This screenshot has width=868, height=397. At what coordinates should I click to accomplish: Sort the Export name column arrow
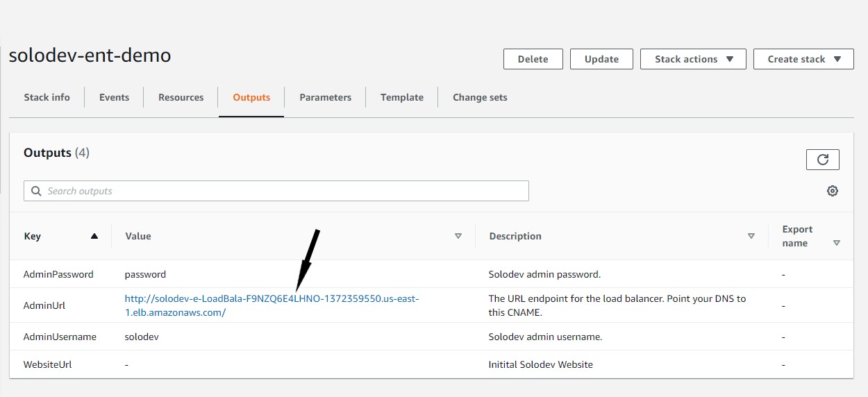click(x=837, y=243)
